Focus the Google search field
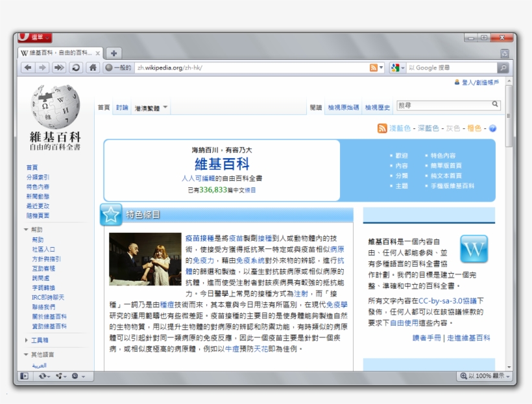 click(452, 68)
